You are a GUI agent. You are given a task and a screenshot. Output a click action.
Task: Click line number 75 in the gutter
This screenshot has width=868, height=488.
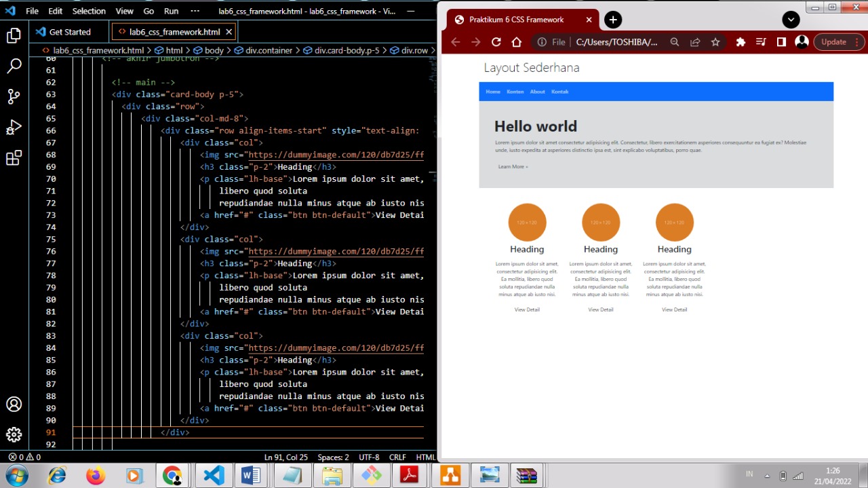51,239
